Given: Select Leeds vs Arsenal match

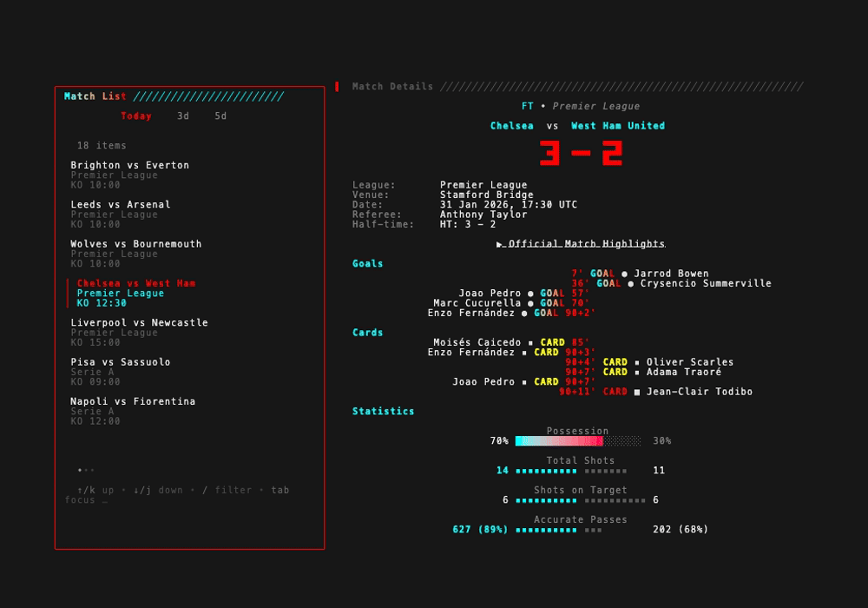Looking at the screenshot, I should (121, 215).
